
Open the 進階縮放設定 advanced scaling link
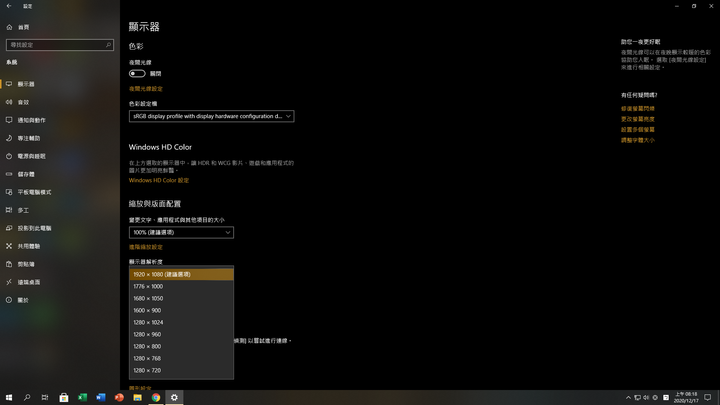point(146,247)
